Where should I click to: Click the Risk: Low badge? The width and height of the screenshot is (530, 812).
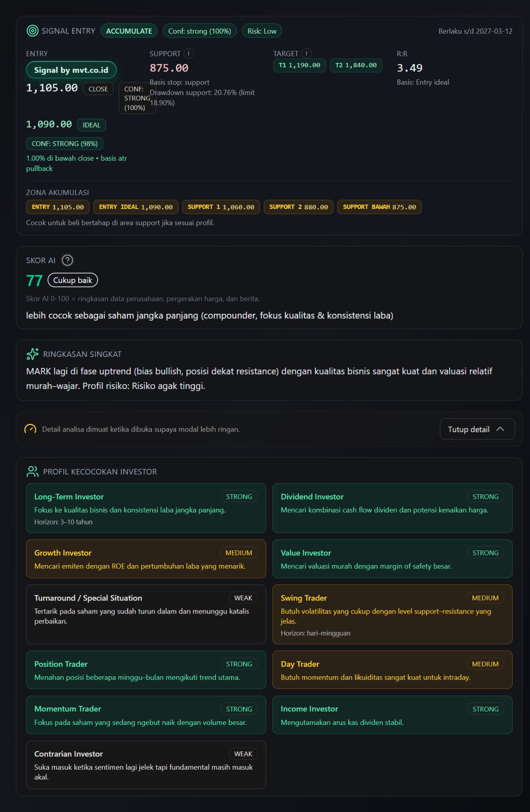coord(262,31)
